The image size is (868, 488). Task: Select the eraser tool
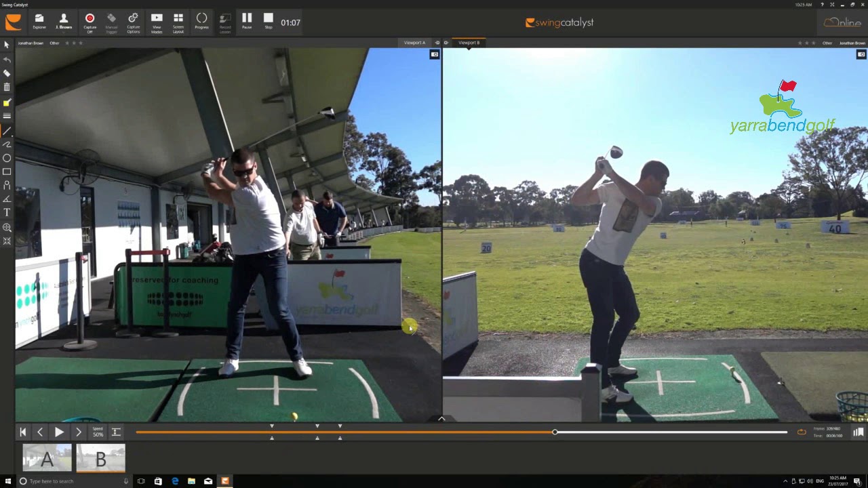click(x=7, y=73)
